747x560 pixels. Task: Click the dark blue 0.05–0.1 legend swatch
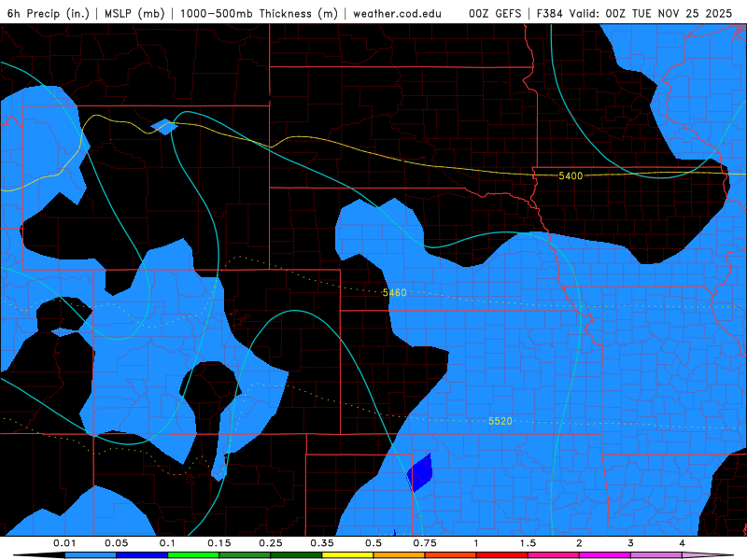pyautogui.click(x=142, y=555)
